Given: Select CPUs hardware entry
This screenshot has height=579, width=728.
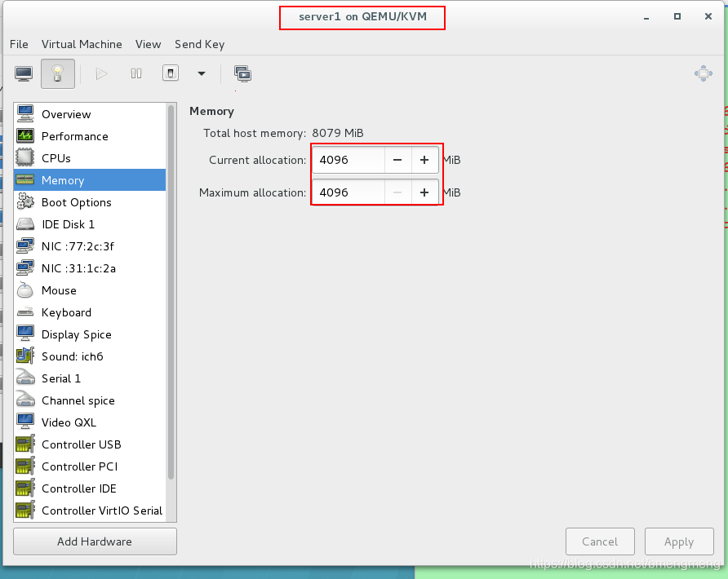Looking at the screenshot, I should [x=90, y=158].
